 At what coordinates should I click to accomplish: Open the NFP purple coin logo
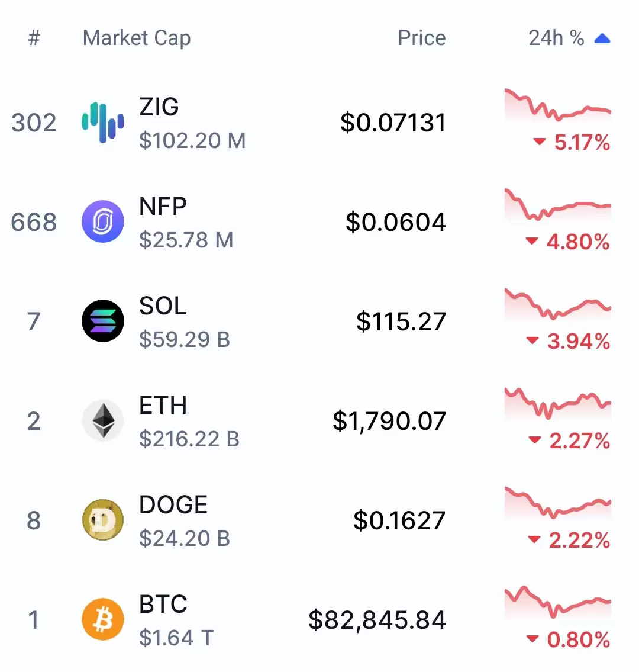[x=103, y=221]
